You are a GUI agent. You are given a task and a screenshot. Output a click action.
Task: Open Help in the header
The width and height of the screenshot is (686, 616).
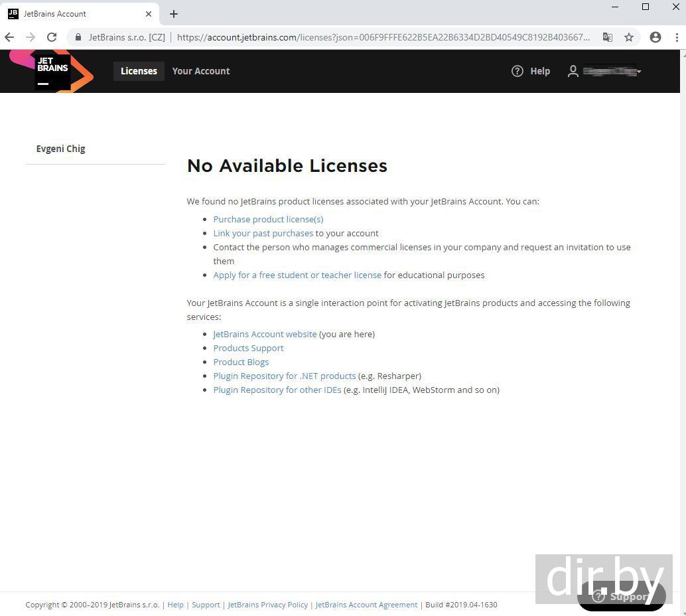(531, 71)
